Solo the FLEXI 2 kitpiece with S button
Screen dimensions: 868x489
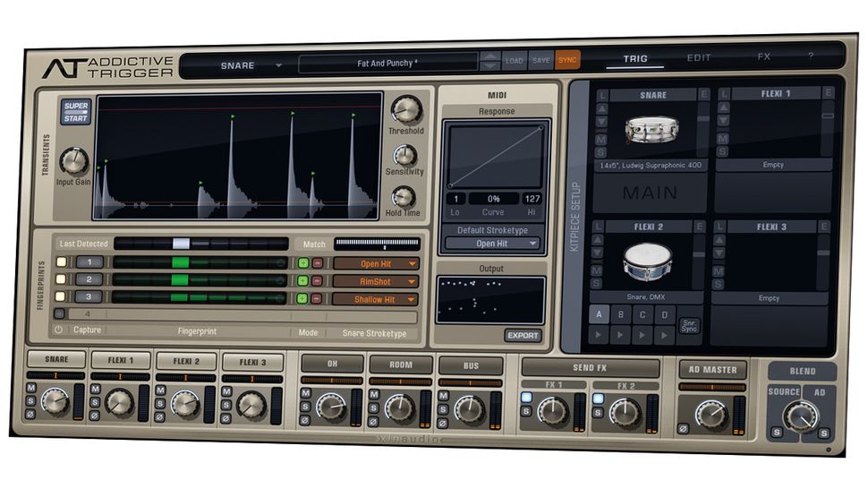click(x=596, y=284)
